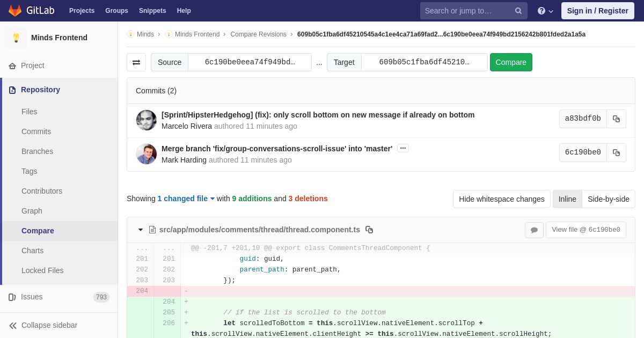Toggle comments for this file
Viewport: 644px width, 338px height.
coord(534,230)
